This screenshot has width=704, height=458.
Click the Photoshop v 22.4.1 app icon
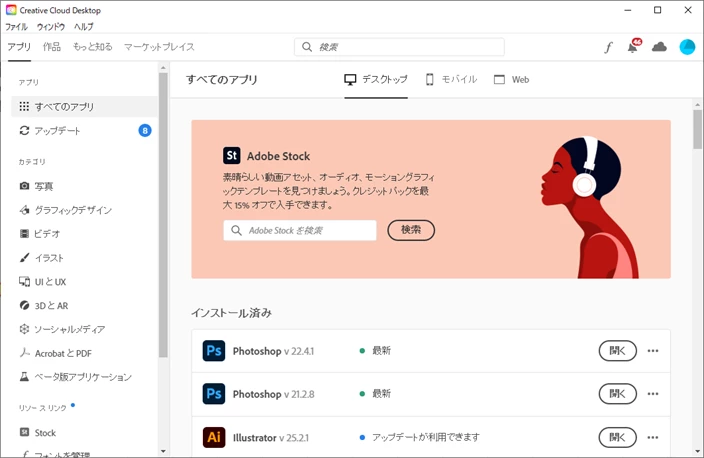[x=214, y=351]
